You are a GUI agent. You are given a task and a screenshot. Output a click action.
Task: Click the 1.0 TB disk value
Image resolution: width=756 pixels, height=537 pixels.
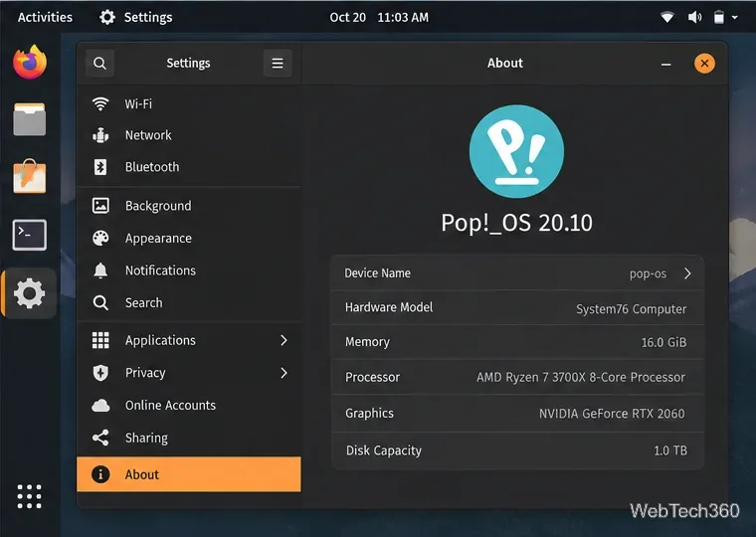click(670, 450)
